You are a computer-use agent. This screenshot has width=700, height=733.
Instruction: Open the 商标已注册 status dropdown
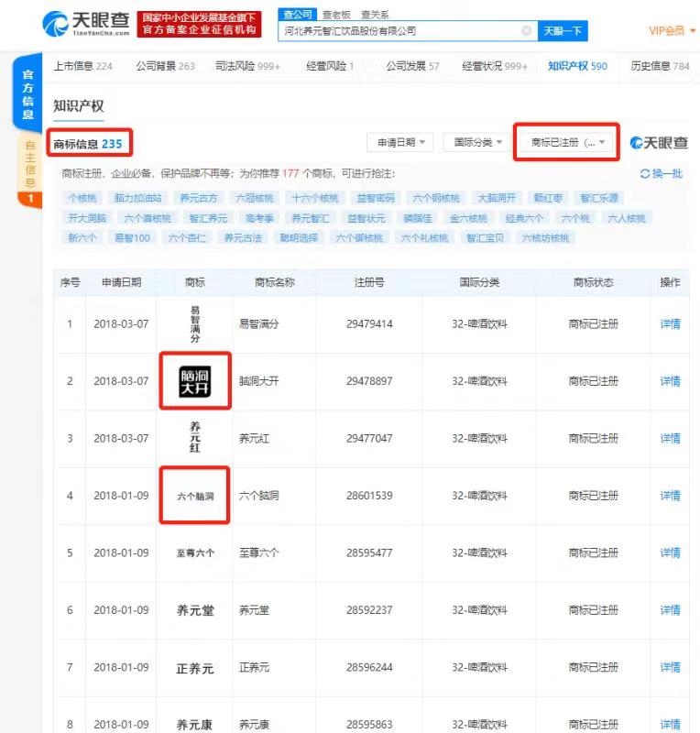(x=567, y=143)
